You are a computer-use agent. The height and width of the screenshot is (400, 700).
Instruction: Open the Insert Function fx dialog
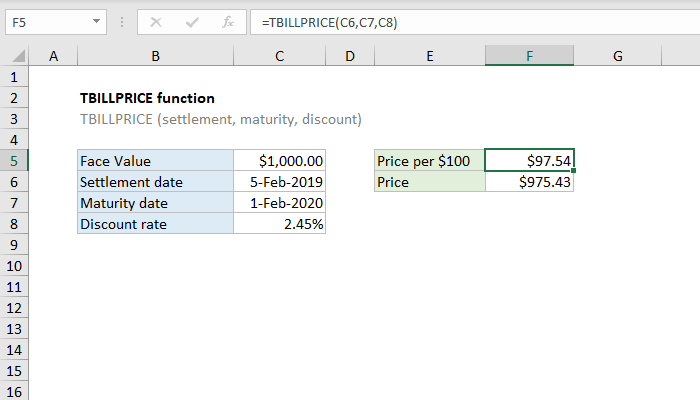pos(228,22)
